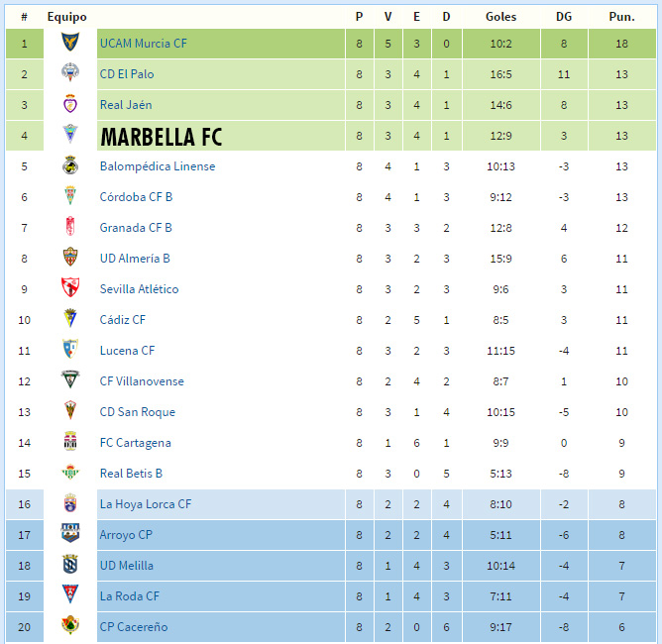Open the Córdoba CF B link

(136, 197)
